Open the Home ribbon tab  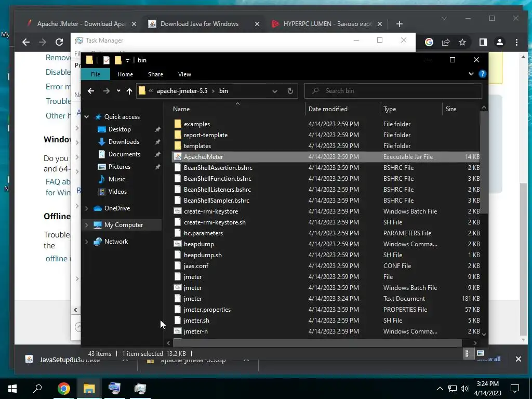pos(125,74)
